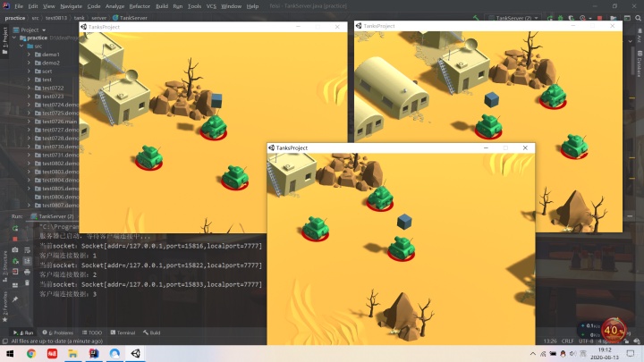This screenshot has width=644, height=362.
Task: Rerun TankServer in the Run panel
Action: (x=15, y=229)
